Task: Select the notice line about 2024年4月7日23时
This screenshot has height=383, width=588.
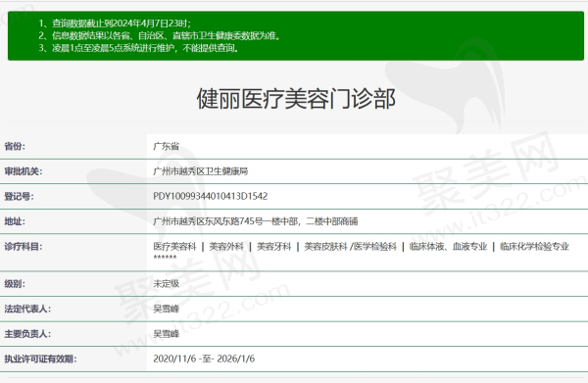Action: [115, 24]
